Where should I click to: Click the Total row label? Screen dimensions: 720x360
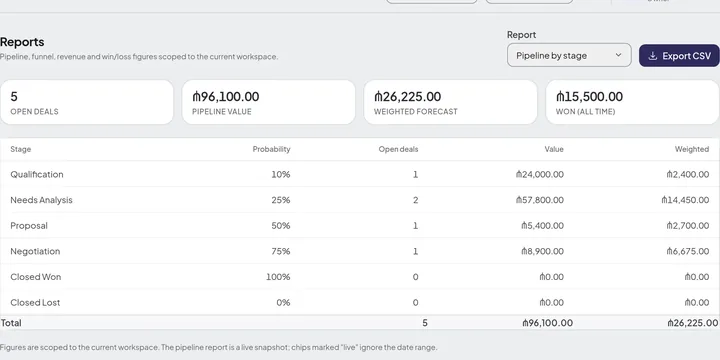point(11,323)
